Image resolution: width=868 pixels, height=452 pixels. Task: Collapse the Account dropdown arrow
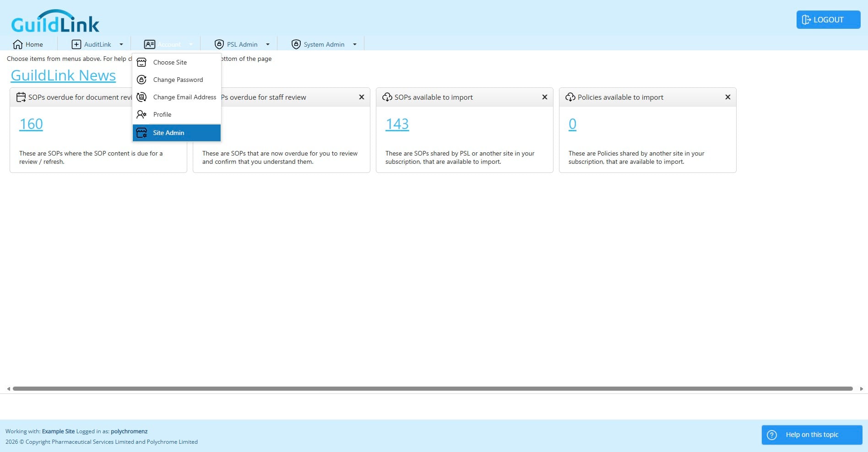pos(191,44)
